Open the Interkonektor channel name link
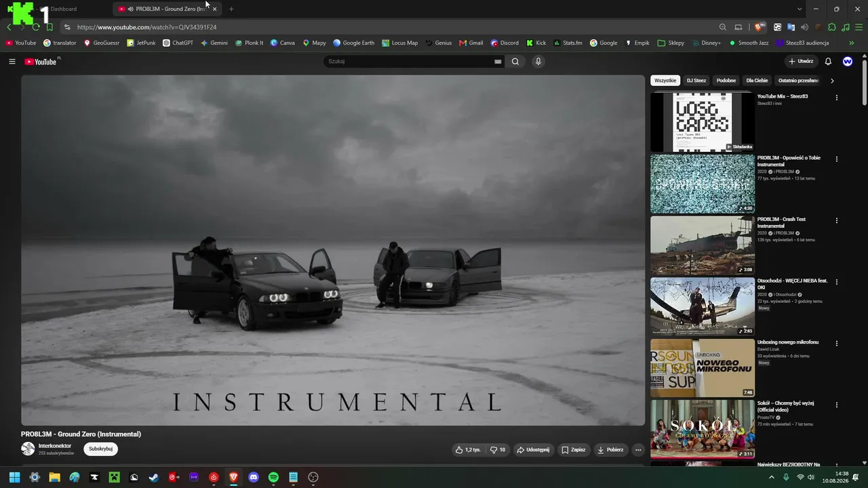The image size is (868, 488). 55,446
